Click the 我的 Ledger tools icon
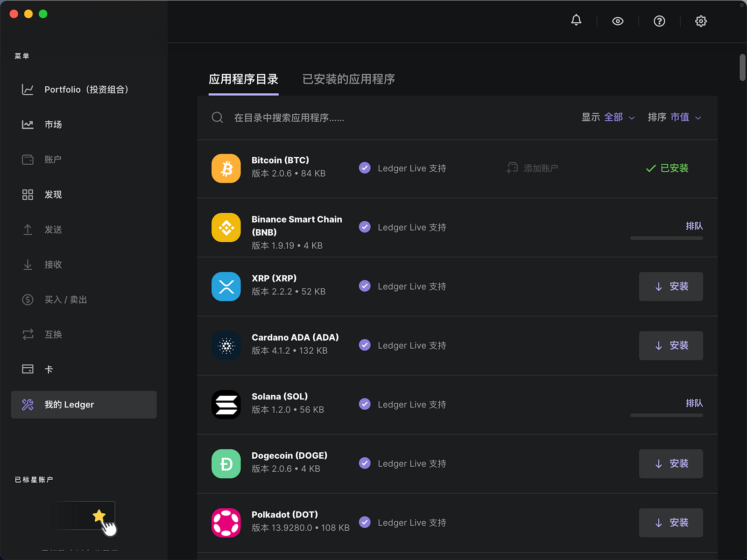 tap(28, 405)
